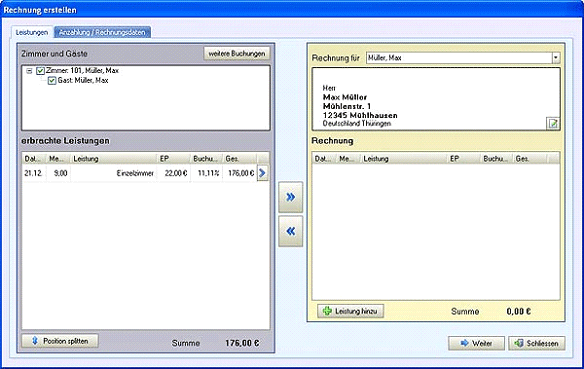Click the left Summe value 176,00 €
The width and height of the screenshot is (584, 369).
click(x=242, y=343)
